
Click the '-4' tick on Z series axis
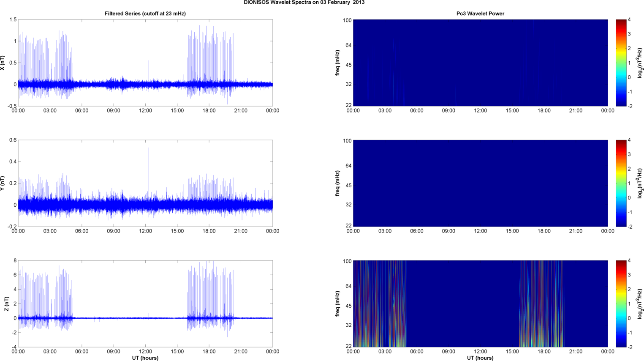click(x=14, y=347)
